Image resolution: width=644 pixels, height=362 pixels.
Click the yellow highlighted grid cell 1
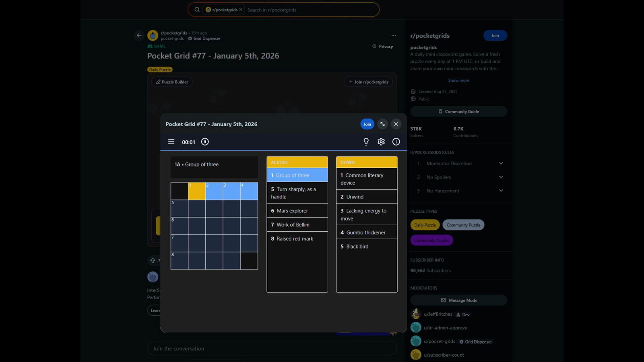(197, 191)
